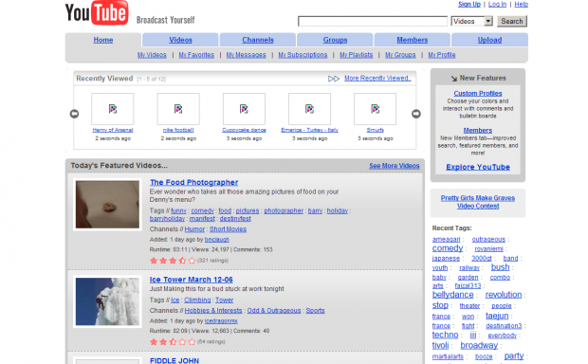The height and width of the screenshot is (364, 588).
Task: Open the Ice Tower climbing thumbnail
Action: [x=107, y=301]
